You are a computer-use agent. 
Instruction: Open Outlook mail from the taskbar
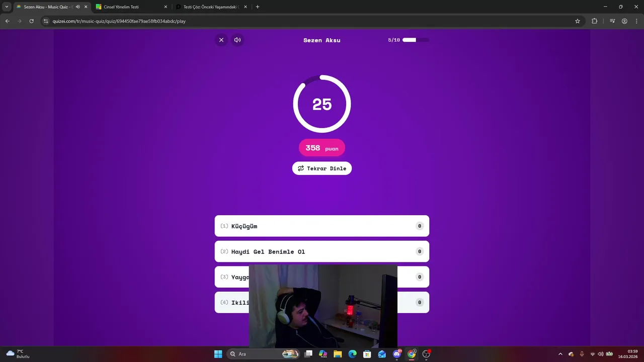[382, 354]
